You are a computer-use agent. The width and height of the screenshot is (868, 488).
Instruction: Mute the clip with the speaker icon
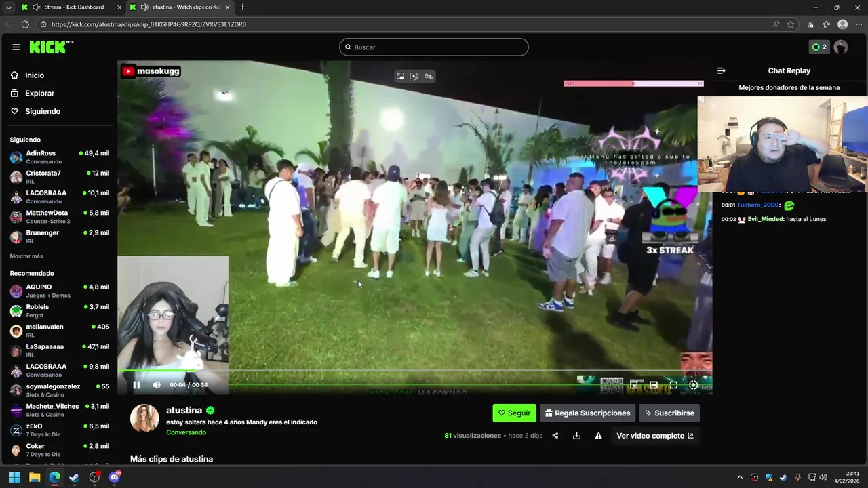pyautogui.click(x=157, y=385)
